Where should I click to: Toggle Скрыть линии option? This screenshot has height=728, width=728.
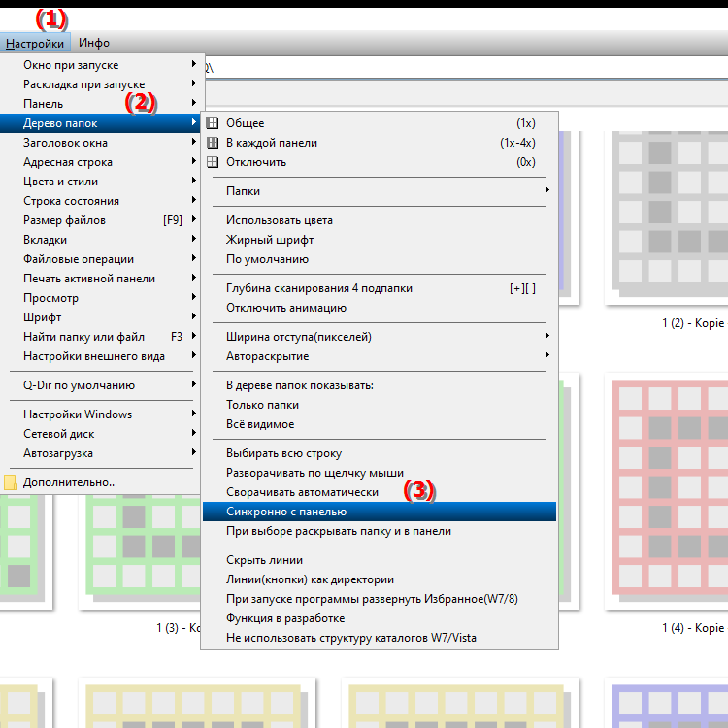tap(380, 560)
